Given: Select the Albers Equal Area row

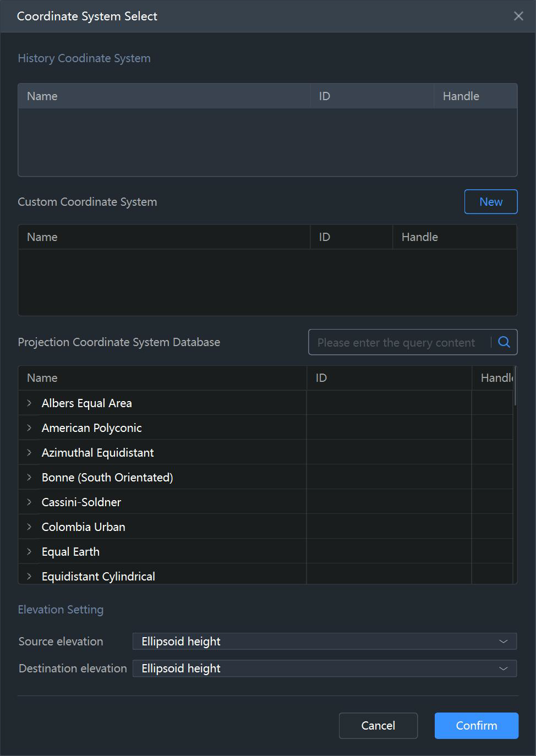Looking at the screenshot, I should coord(266,403).
